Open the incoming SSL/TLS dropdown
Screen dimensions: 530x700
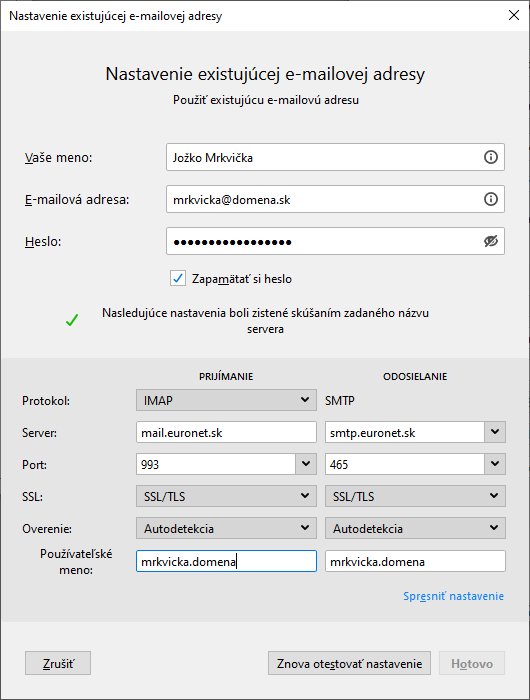(226, 496)
